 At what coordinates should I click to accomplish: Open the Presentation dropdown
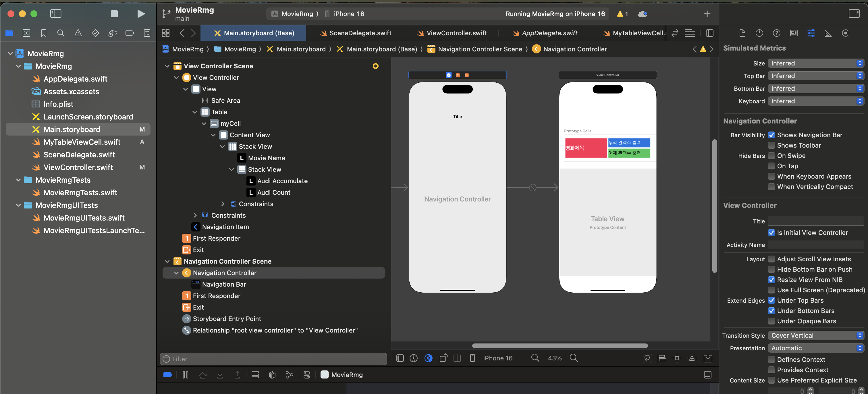click(x=816, y=348)
